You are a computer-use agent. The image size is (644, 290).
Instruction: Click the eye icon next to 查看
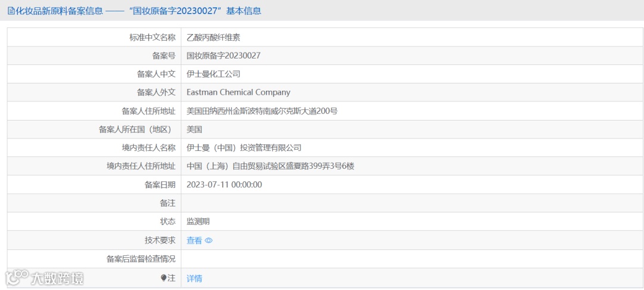pyautogui.click(x=209, y=240)
